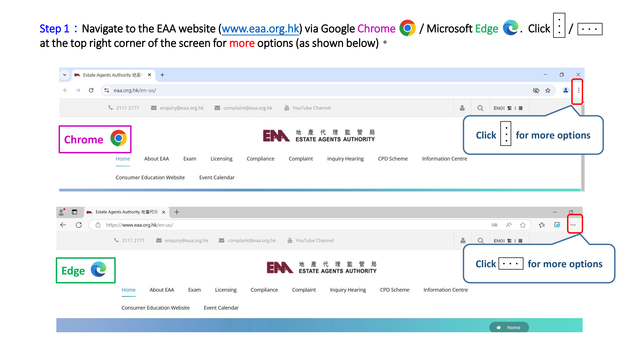This screenshot has width=644, height=362.
Task: Open the www.eaa.org.hk hyperlink in instructions
Action: tap(260, 29)
